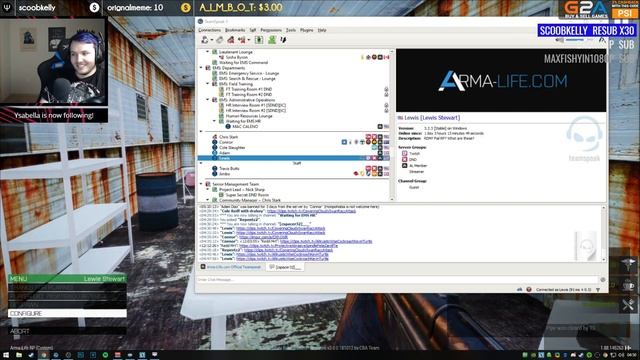
Task: Select FT Training Room #1 DND channel
Action: [249, 89]
